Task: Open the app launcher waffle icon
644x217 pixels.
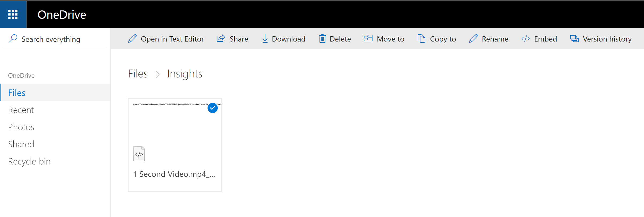Action: point(13,14)
